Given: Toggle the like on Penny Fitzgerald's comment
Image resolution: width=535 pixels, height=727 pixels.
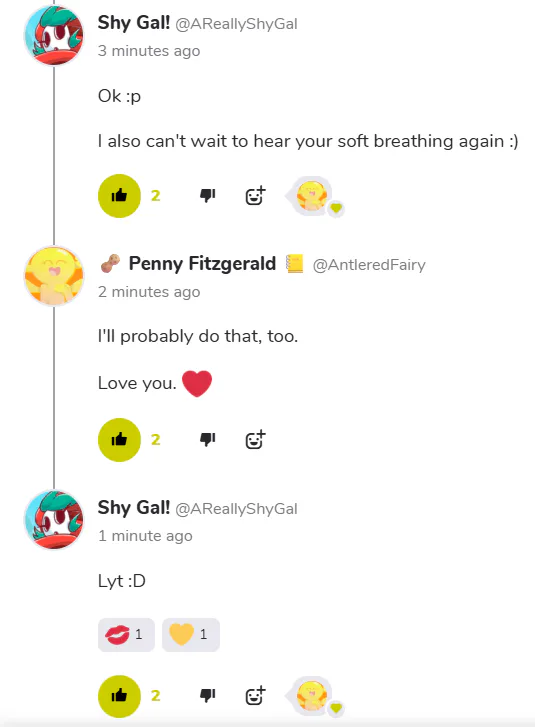Looking at the screenshot, I should (119, 440).
